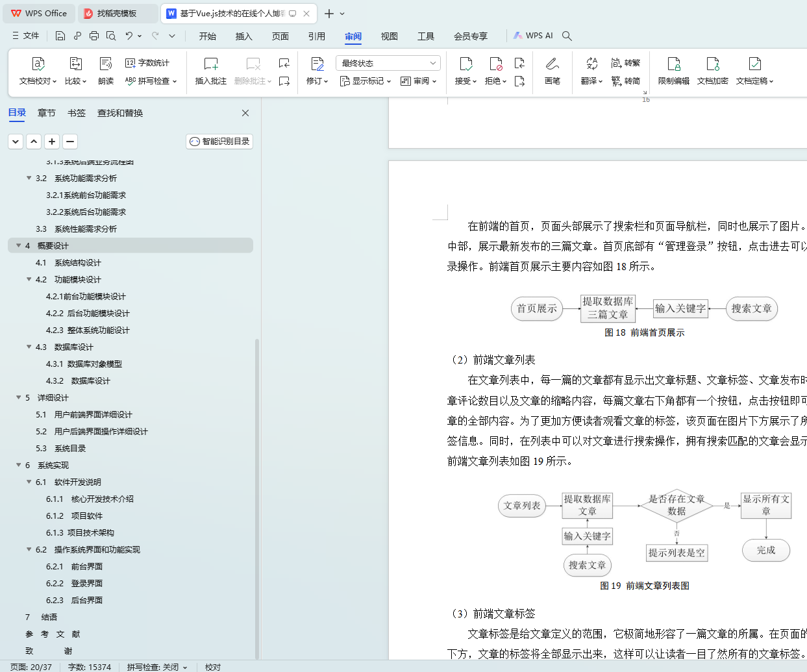
Task: Click the minus demote button in outline pane
Action: (x=70, y=142)
